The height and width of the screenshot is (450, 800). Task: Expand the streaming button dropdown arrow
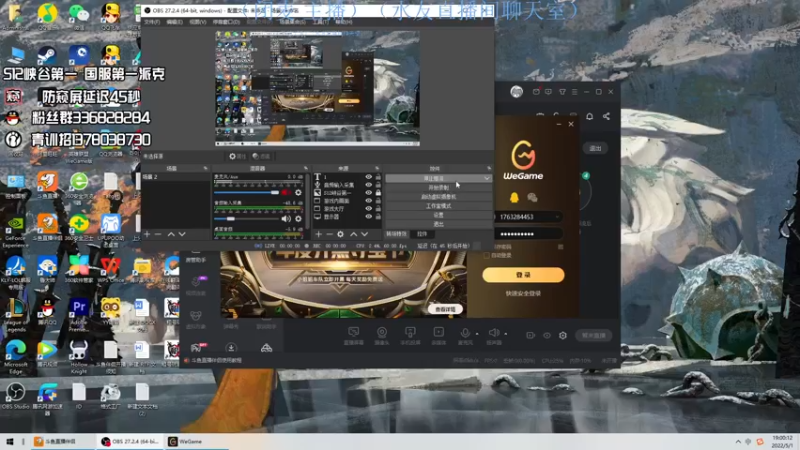coord(487,179)
